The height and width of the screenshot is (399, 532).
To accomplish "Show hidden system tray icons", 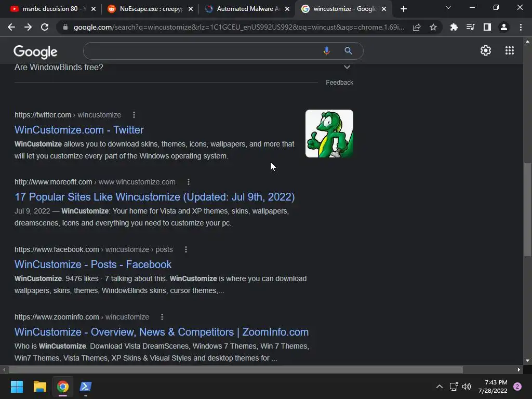I will (x=440, y=387).
